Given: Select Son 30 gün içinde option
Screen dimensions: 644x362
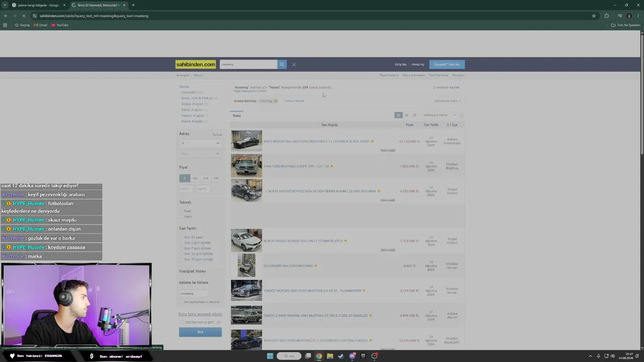Looking at the screenshot, I should coord(181,259).
